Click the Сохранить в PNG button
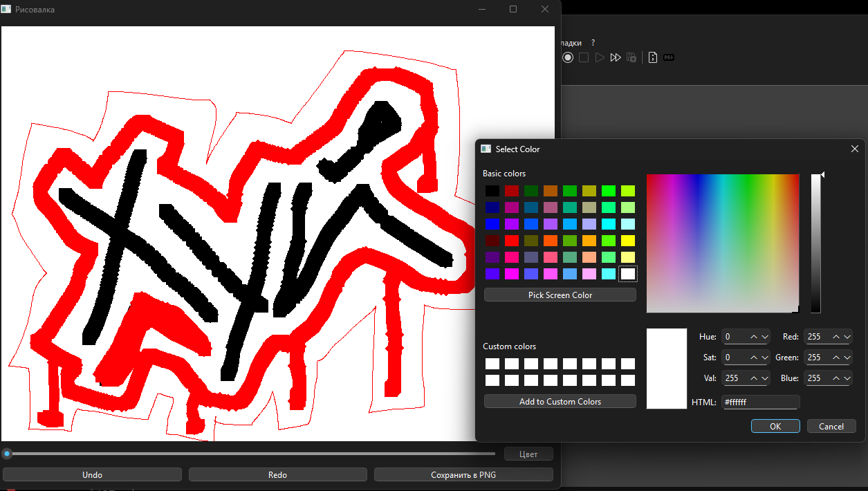Screen dimensions: 868x491 point(463,474)
